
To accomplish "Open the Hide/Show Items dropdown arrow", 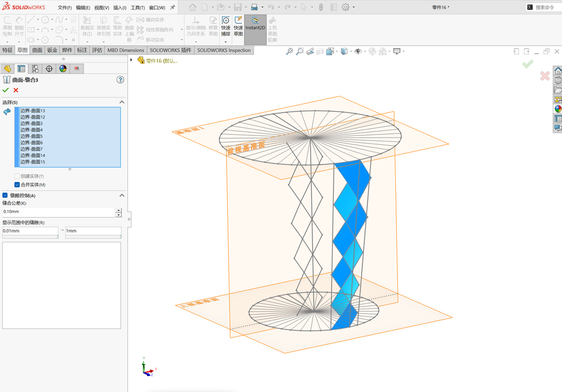I will point(365,52).
